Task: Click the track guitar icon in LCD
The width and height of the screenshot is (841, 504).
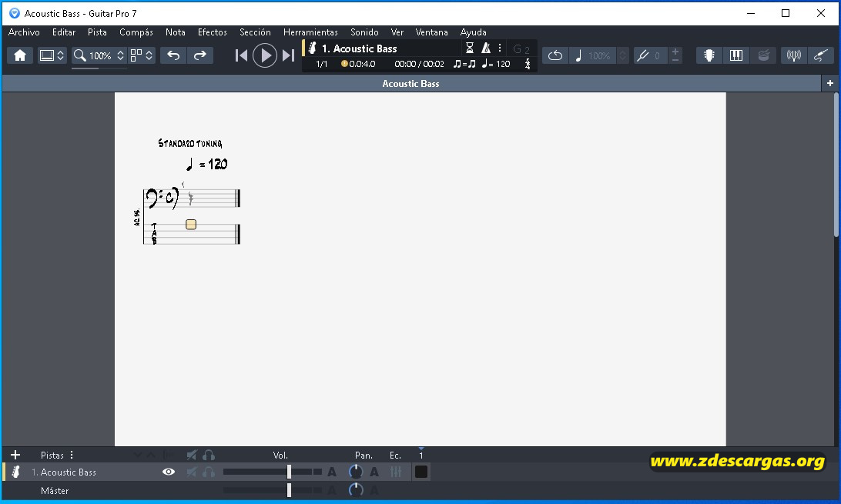Action: [x=312, y=48]
